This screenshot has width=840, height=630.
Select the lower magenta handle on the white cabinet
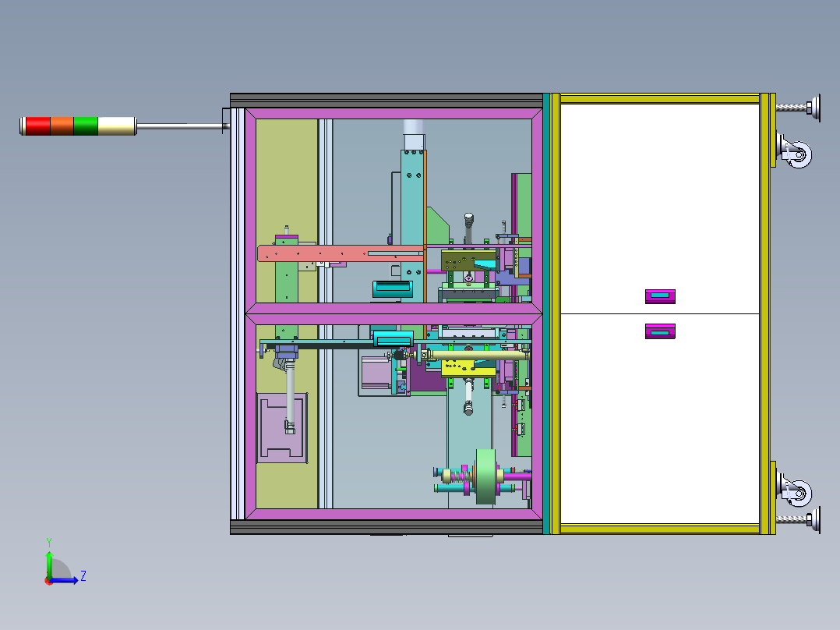(x=660, y=331)
